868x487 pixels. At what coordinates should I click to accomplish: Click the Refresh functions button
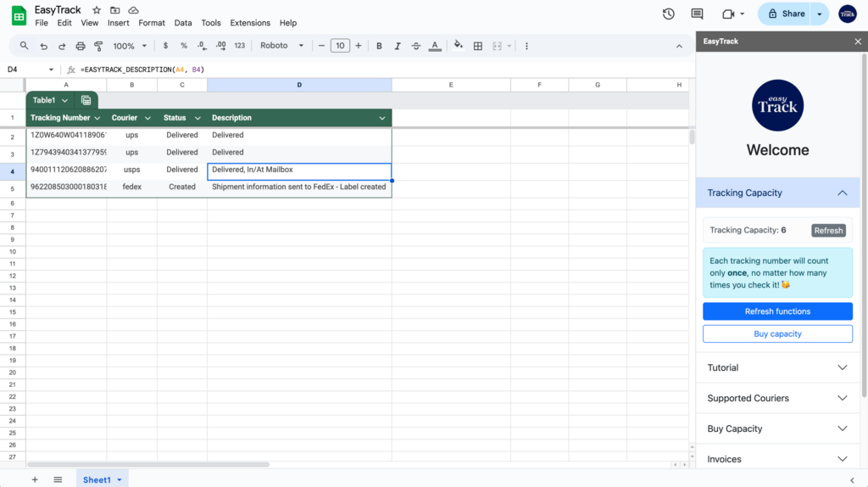coord(777,311)
